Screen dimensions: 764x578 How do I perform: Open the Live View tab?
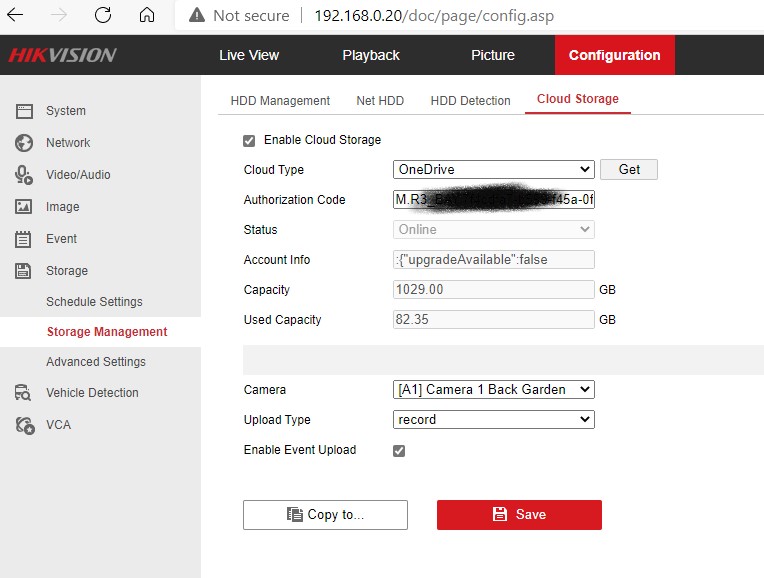point(249,55)
